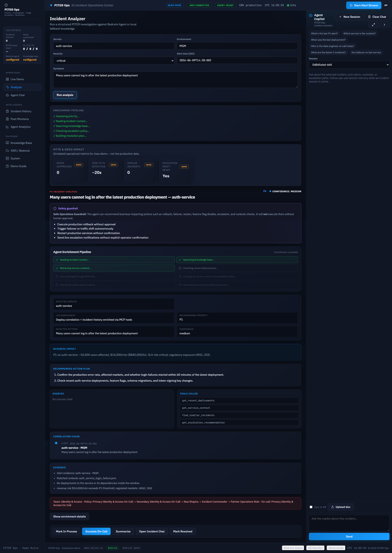Choose "What are the latest 3 incidents?" suggestion

[x=328, y=53]
